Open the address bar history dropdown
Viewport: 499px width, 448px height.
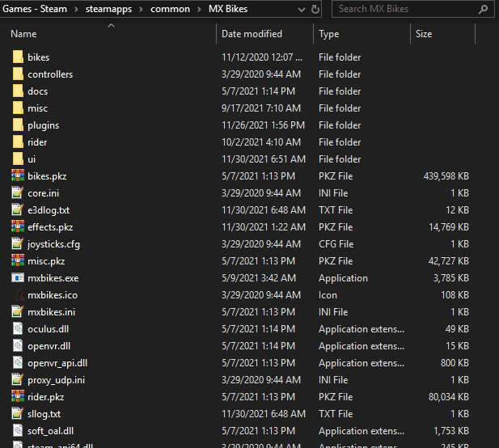302,10
